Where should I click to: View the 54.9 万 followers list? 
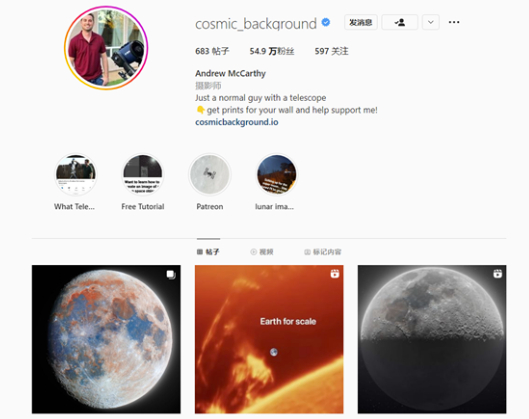[x=272, y=51]
